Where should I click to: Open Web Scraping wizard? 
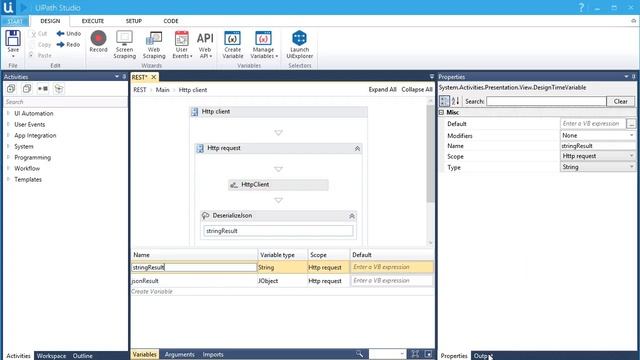[x=154, y=44]
